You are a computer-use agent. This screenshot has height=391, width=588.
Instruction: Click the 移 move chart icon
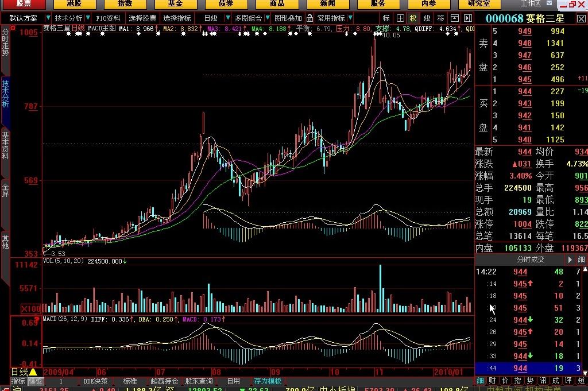440,18
